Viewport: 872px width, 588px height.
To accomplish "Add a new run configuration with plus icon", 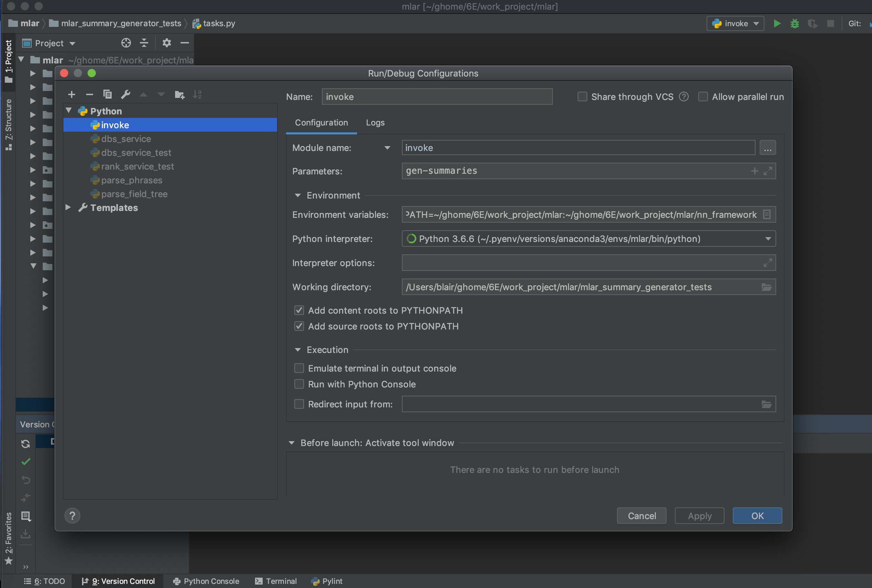I will coord(72,94).
